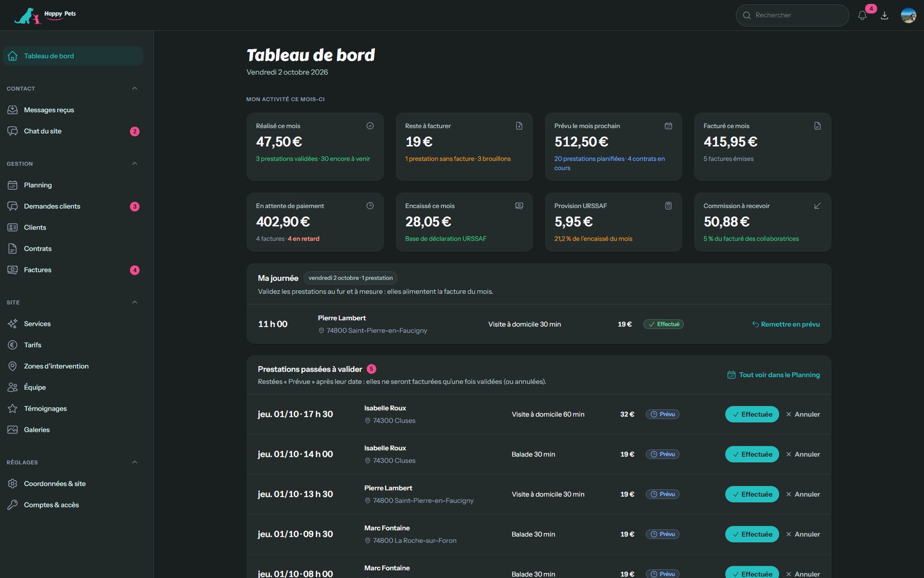Viewport: 924px width, 578px height.
Task: Open Chat du site
Action: coord(73,131)
